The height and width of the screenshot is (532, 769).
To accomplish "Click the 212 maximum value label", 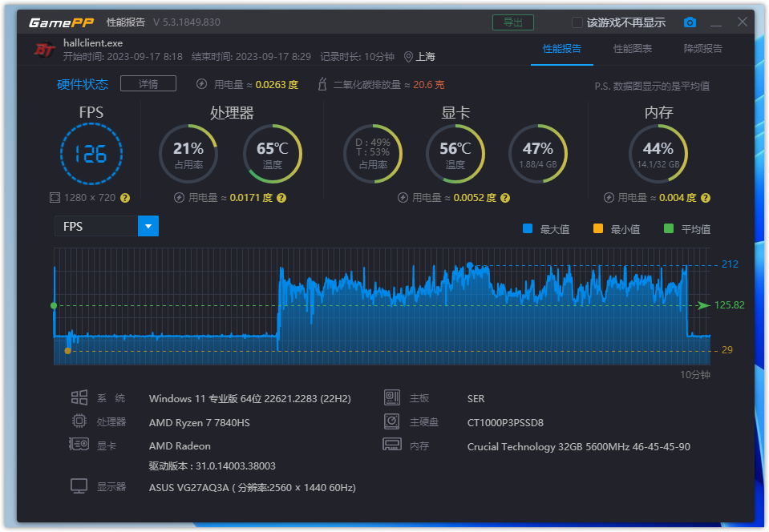I will click(730, 264).
